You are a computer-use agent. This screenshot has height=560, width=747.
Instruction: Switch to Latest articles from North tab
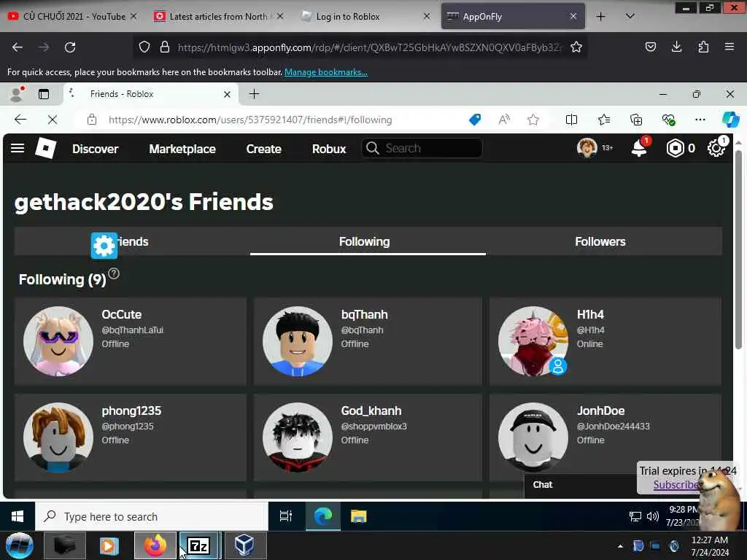(219, 17)
